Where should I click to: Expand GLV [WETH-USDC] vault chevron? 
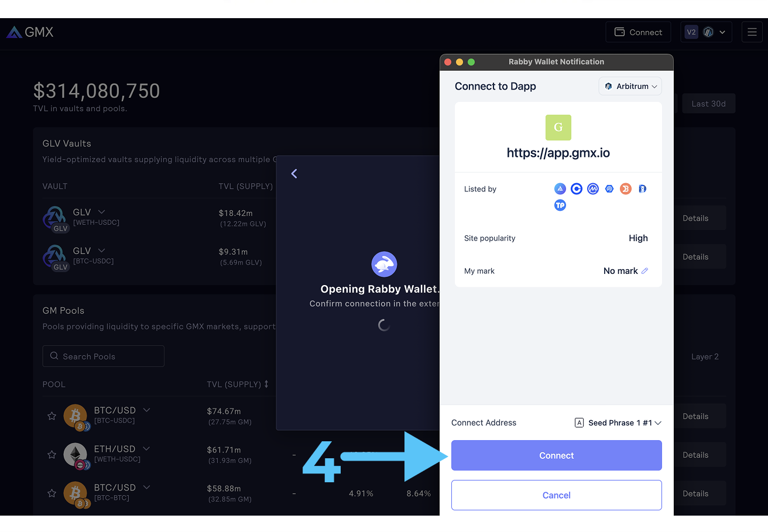(x=101, y=212)
